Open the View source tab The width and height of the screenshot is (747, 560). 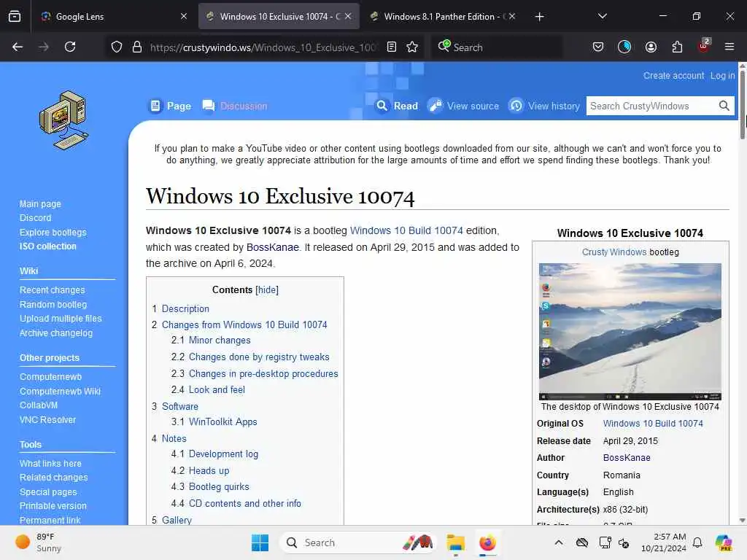(x=463, y=106)
